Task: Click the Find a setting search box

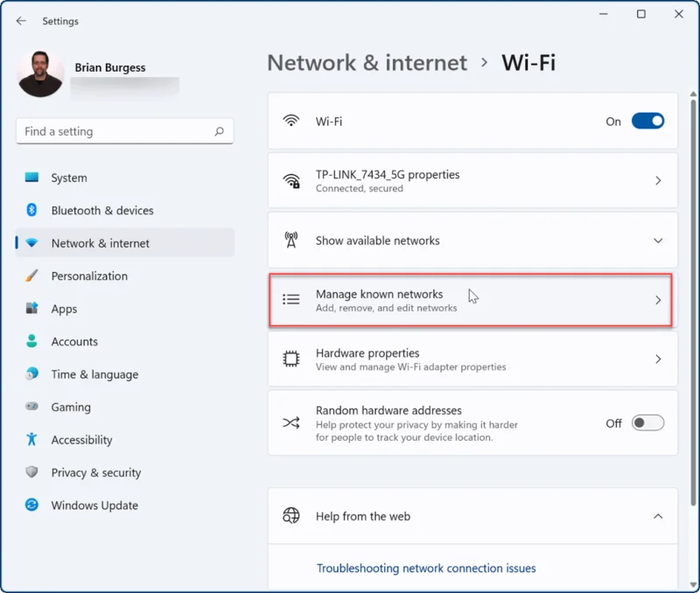Action: (x=124, y=131)
